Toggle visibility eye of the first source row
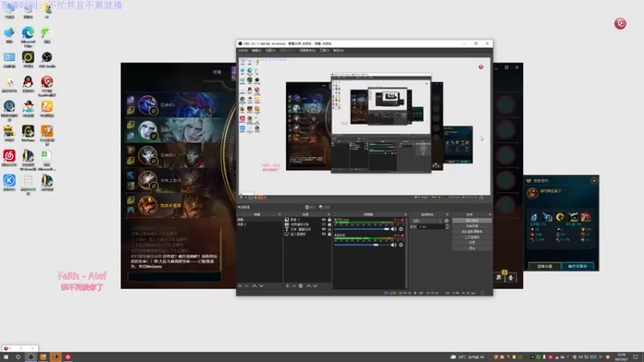The height and width of the screenshot is (362, 644). pos(324,220)
